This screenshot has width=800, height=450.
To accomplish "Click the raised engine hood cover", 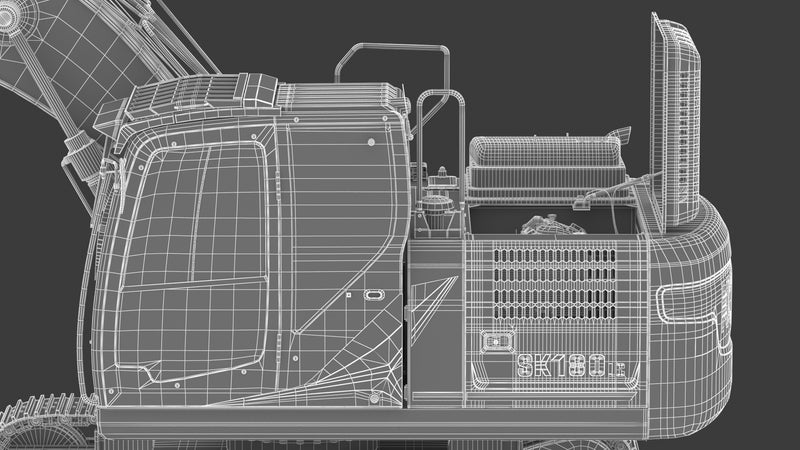I will [677, 120].
